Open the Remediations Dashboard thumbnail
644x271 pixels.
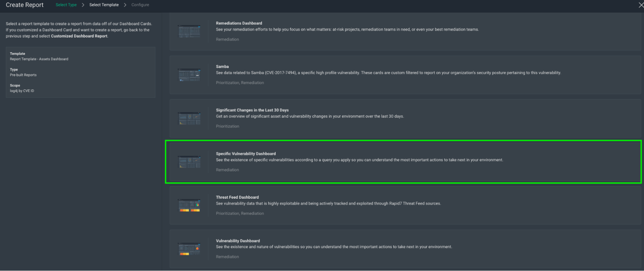click(189, 31)
